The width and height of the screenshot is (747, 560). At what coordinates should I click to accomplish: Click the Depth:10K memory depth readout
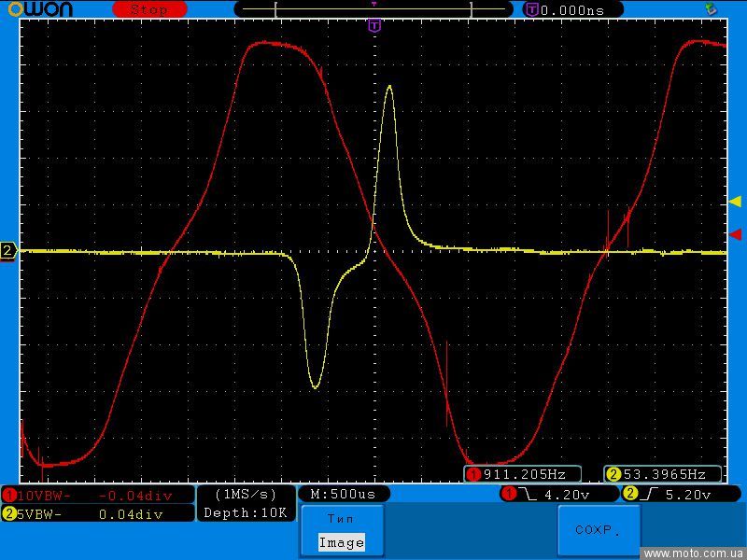246,512
